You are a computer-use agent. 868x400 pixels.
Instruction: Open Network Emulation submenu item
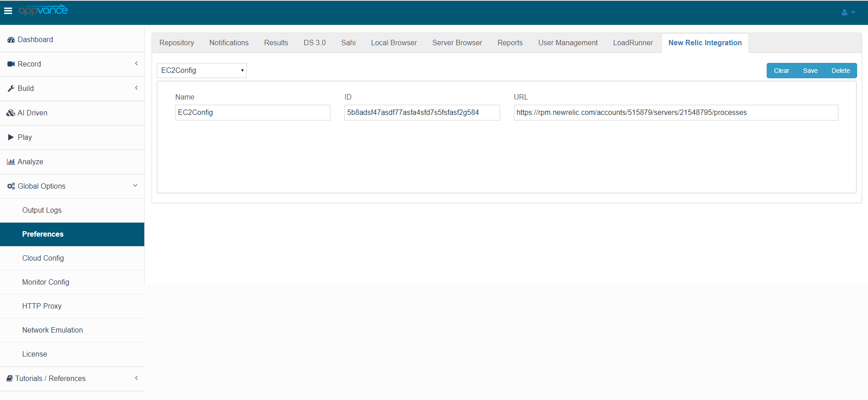(72, 330)
